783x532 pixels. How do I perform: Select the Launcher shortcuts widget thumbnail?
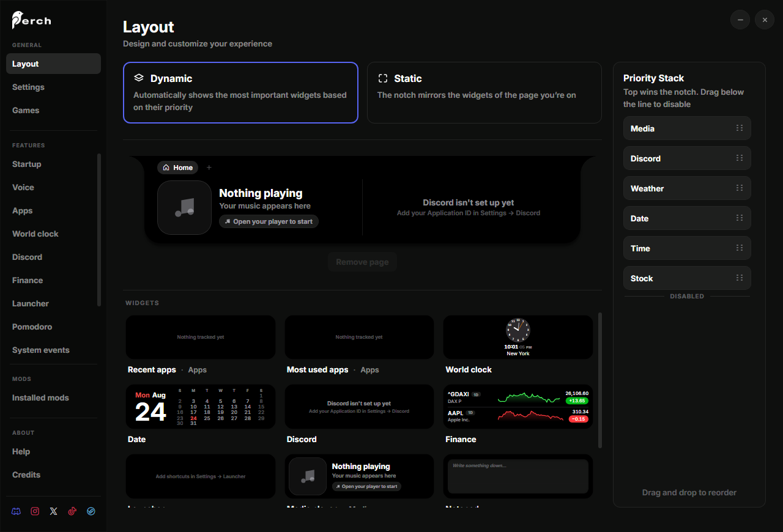pos(201,476)
